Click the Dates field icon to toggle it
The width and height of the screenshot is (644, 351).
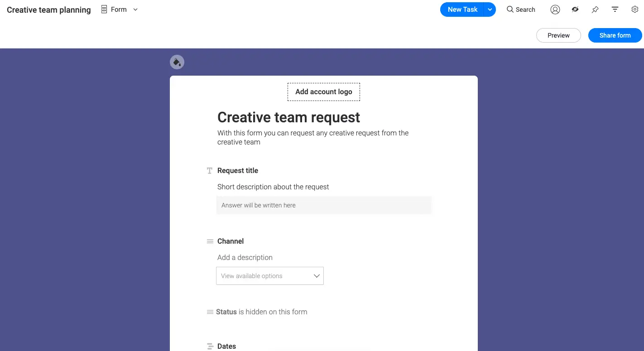coord(210,346)
